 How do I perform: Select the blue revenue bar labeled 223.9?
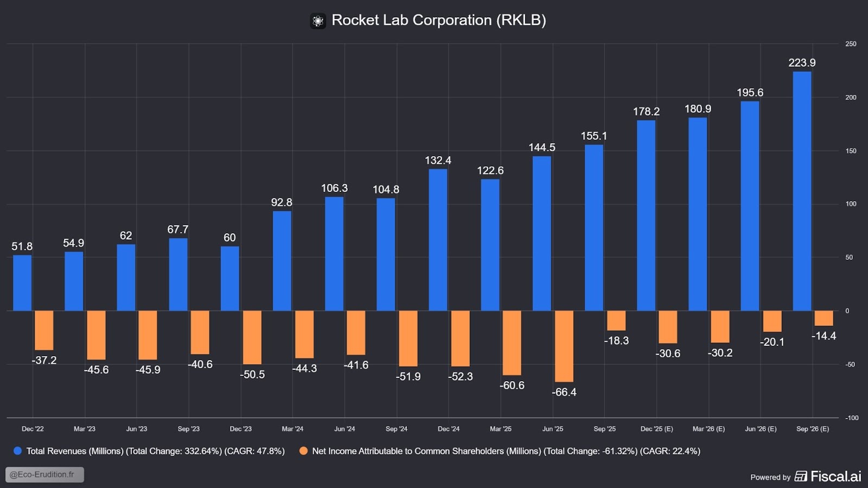tap(802, 191)
